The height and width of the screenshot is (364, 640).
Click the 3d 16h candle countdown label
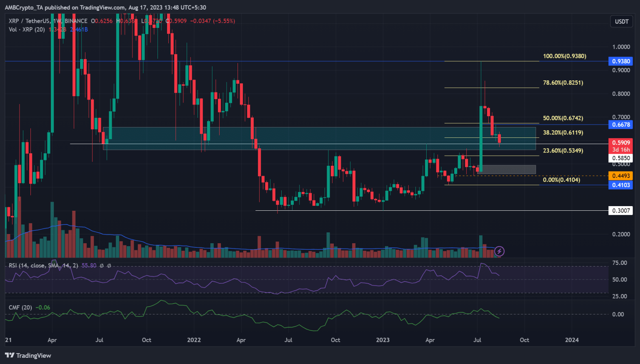pos(621,149)
